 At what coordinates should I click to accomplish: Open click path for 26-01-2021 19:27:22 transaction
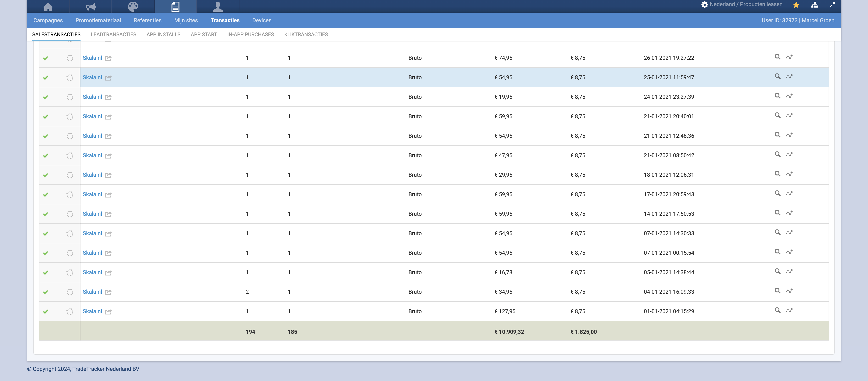coord(789,57)
